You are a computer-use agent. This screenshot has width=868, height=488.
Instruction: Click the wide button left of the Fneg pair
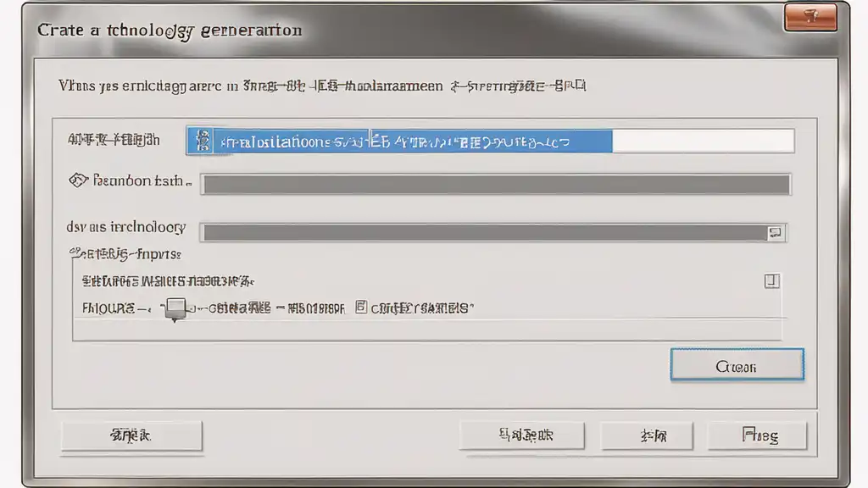coord(521,435)
